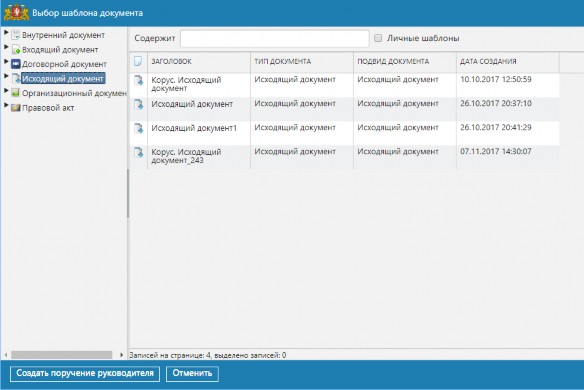
Task: Click the Содержит search input field
Action: (x=274, y=38)
